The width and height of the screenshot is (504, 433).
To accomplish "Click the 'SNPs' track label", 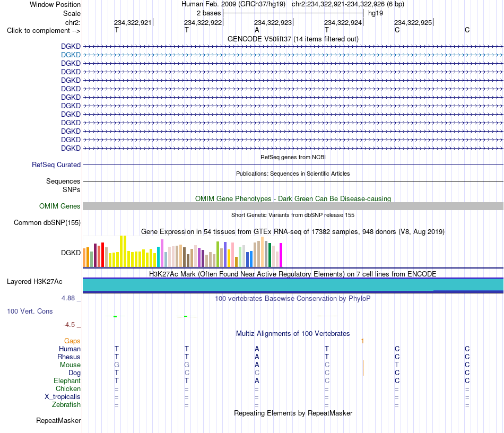I will pyautogui.click(x=72, y=189).
